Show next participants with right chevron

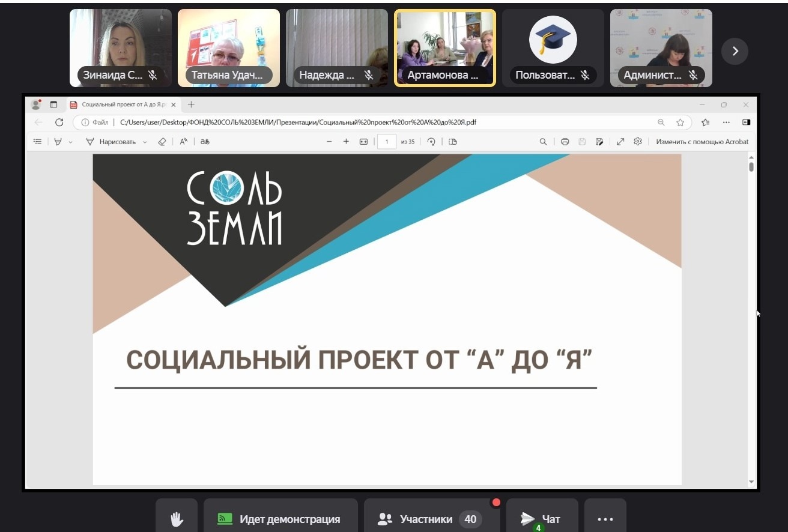735,51
